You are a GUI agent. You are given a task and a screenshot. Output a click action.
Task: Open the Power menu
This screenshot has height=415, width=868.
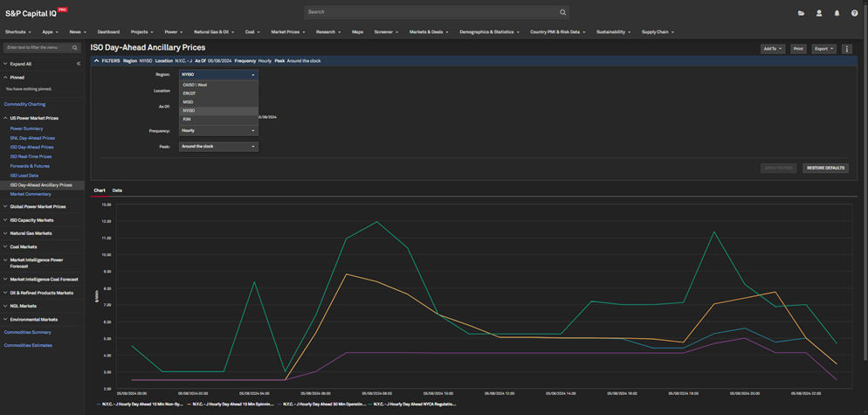pyautogui.click(x=173, y=32)
